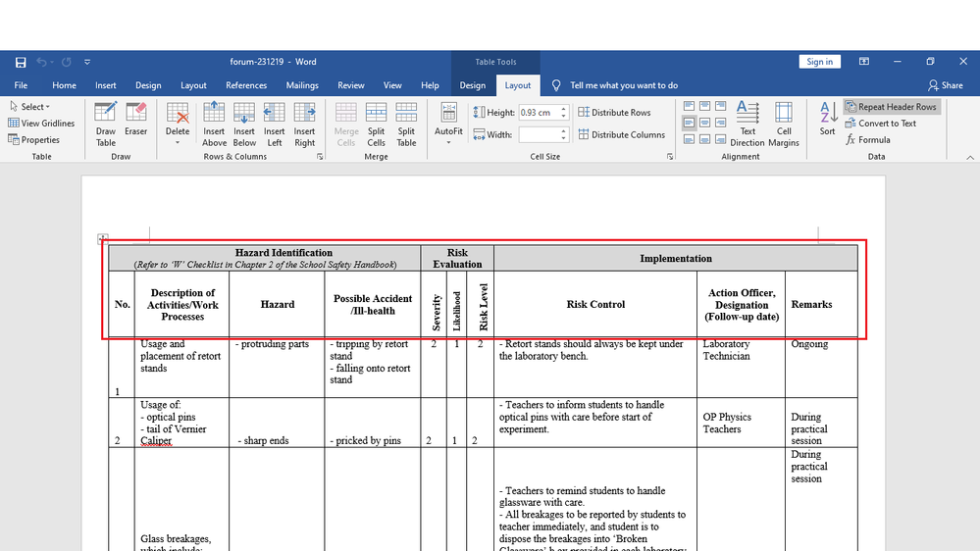Open the Delete dropdown menu
This screenshot has width=980, height=551.
click(178, 125)
